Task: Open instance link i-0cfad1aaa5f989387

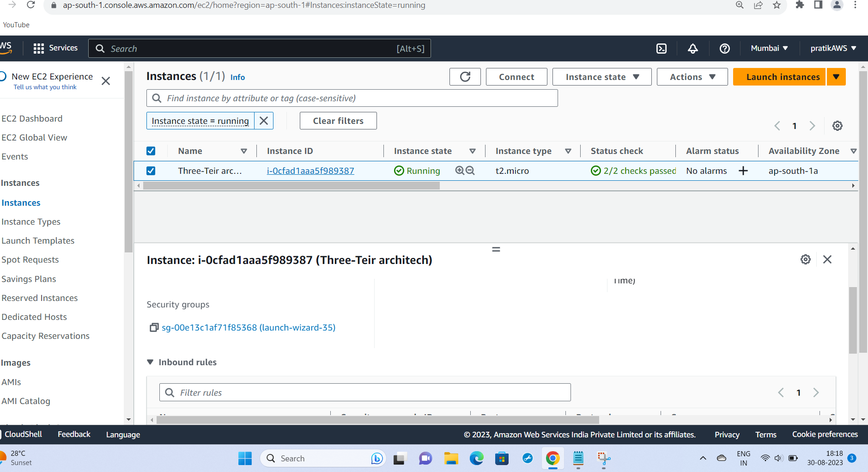Action: [310, 171]
